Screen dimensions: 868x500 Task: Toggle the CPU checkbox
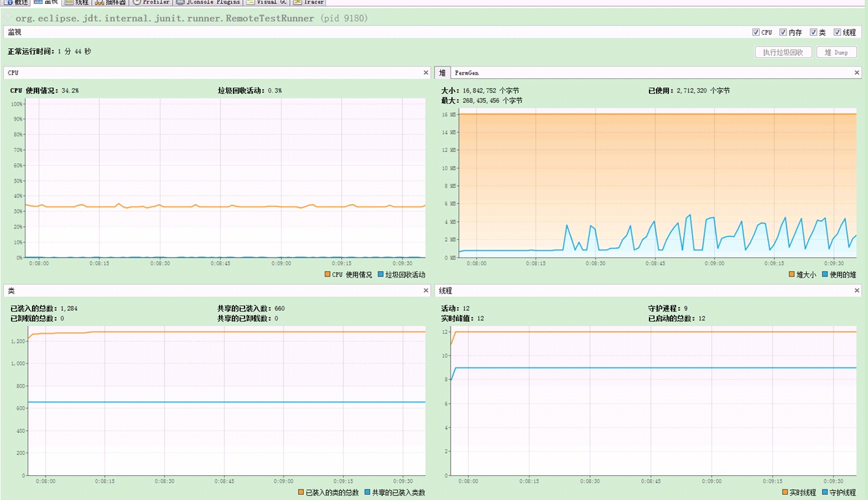tap(756, 32)
